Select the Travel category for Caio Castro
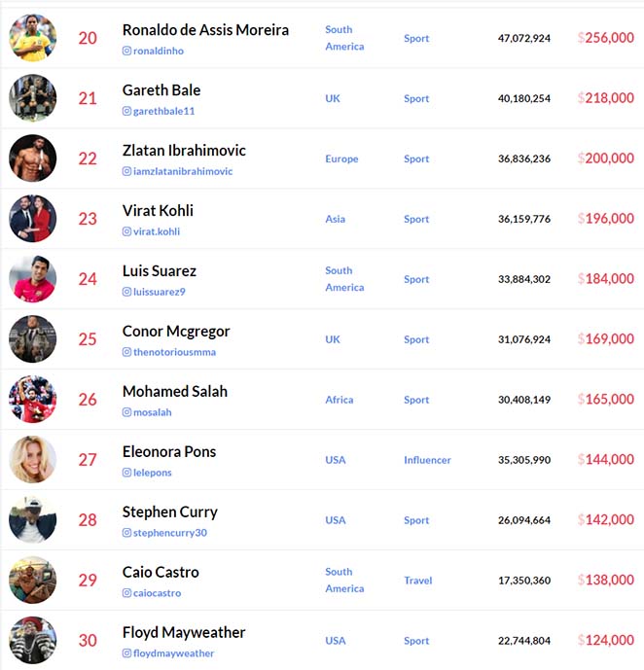 (418, 581)
